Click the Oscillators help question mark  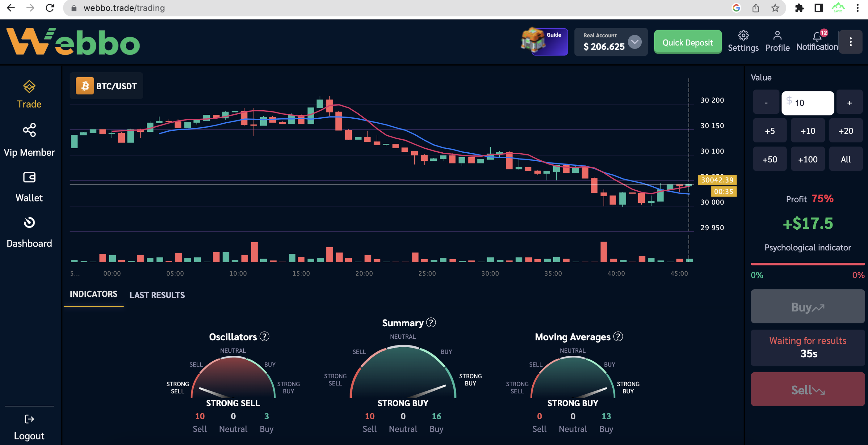(x=265, y=336)
